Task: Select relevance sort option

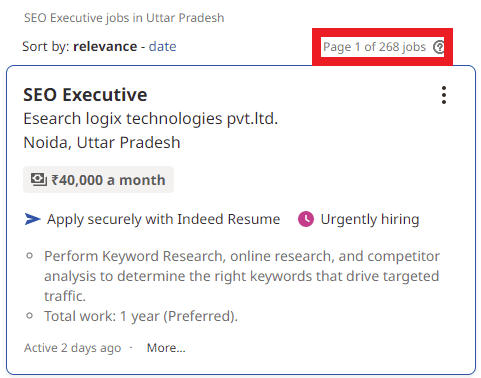Action: click(105, 46)
